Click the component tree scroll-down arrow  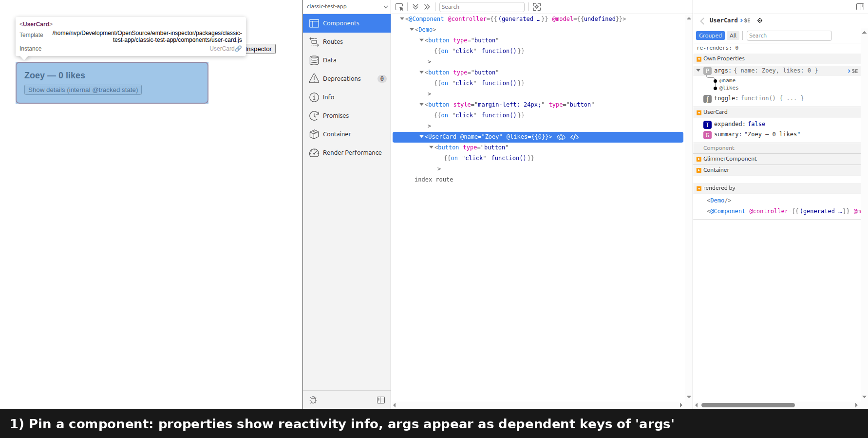689,397
